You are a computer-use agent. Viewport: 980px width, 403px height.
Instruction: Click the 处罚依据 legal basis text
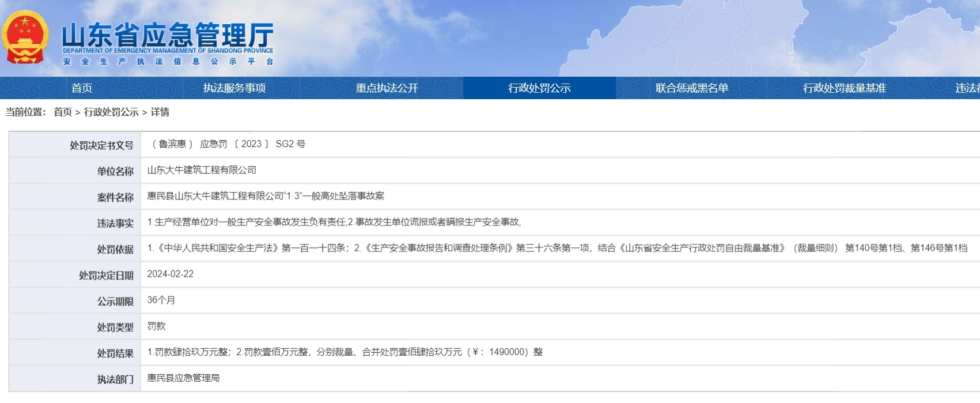[x=557, y=248]
